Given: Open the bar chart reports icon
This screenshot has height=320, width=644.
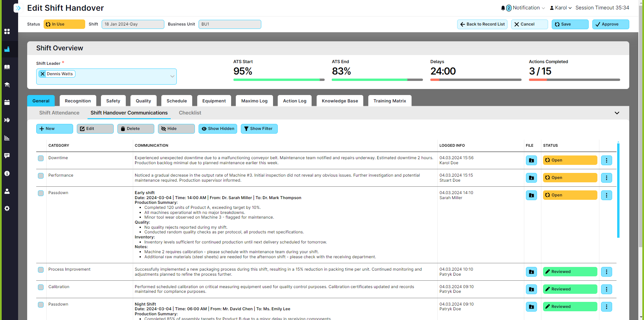Looking at the screenshot, I should click(x=7, y=138).
